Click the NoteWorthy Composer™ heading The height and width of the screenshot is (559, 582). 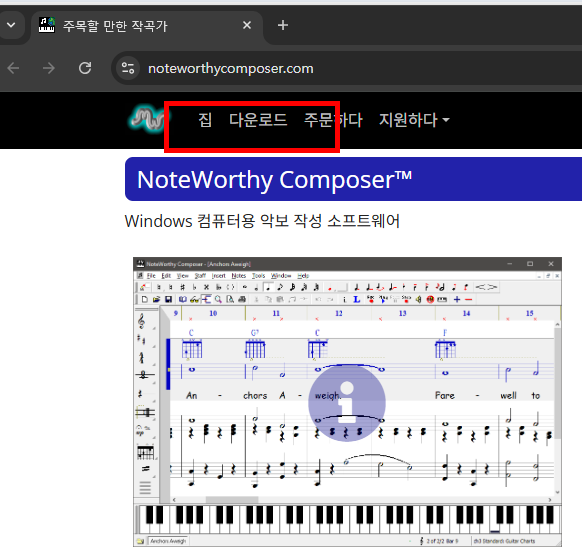[x=275, y=180]
